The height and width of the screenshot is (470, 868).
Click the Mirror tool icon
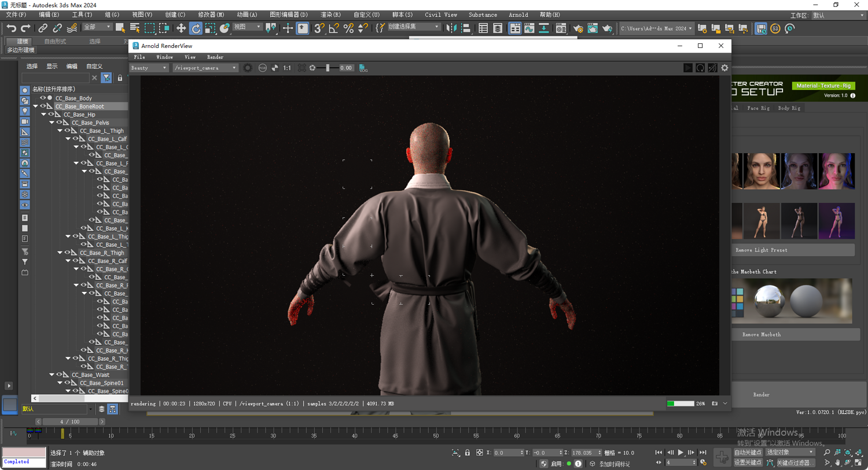point(451,28)
